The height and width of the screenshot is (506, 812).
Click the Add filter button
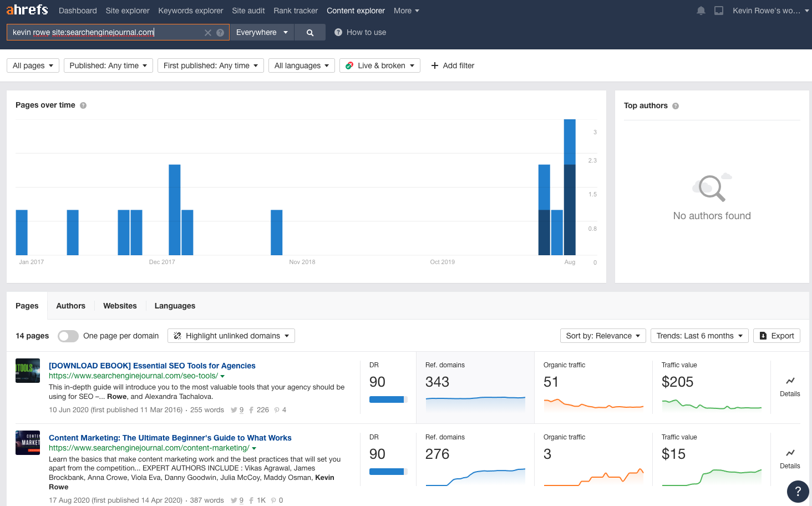(453, 65)
